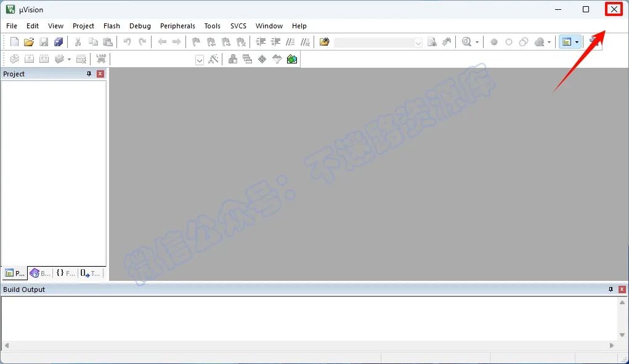Open the Pack Installer green icon
This screenshot has width=629, height=364.
click(292, 59)
